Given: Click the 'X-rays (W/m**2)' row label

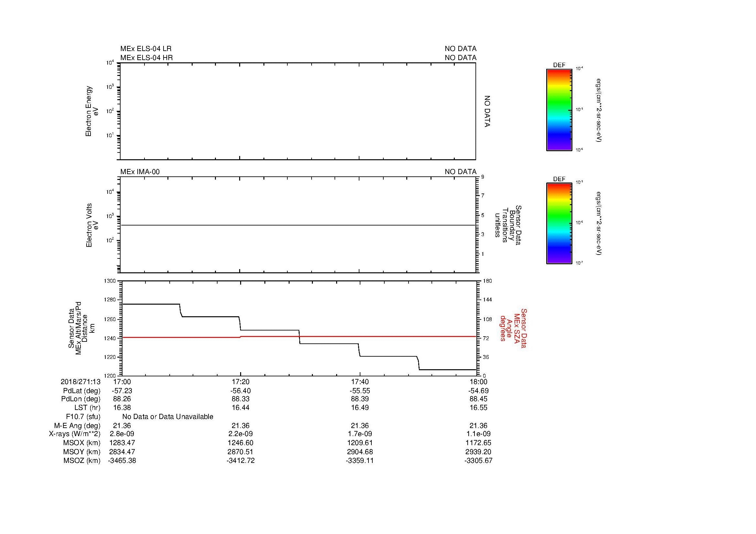Looking at the screenshot, I should (75, 434).
